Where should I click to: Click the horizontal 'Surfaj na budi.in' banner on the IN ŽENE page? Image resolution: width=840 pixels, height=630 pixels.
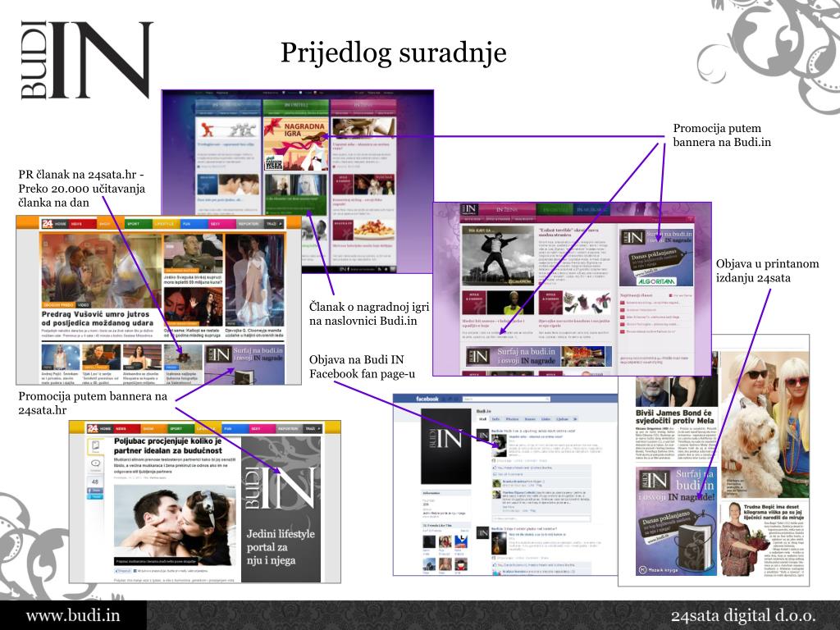(x=539, y=356)
